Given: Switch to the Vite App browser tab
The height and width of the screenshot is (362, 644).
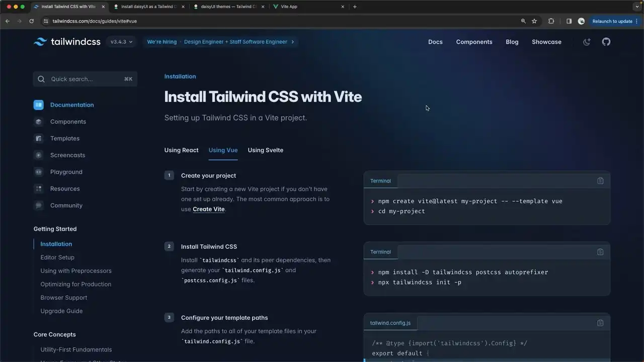Looking at the screenshot, I should pyautogui.click(x=309, y=7).
